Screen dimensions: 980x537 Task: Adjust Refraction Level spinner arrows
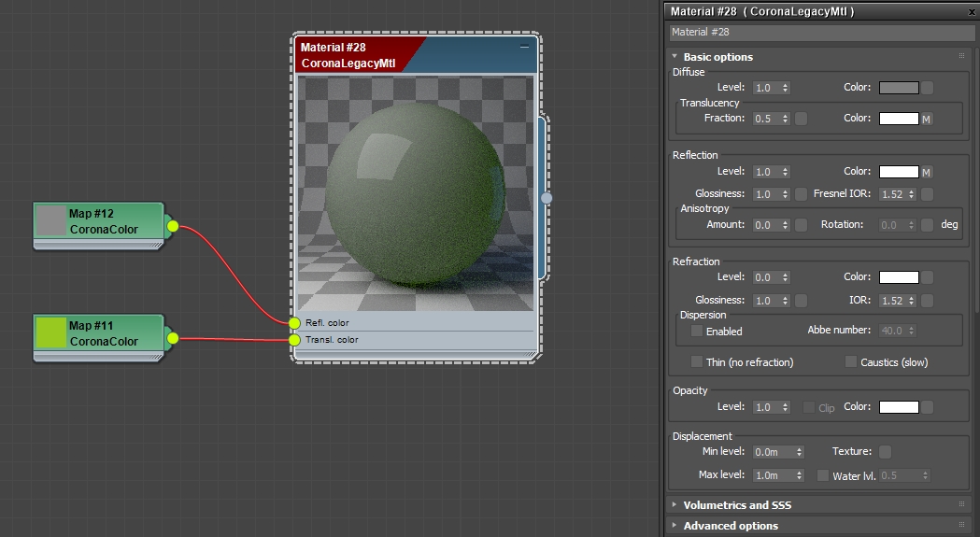pos(786,277)
